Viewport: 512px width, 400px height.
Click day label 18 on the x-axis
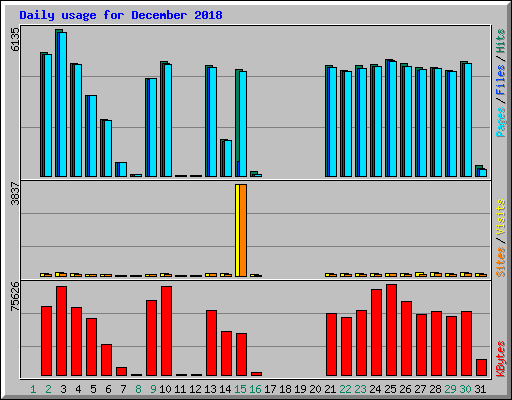pyautogui.click(x=285, y=389)
